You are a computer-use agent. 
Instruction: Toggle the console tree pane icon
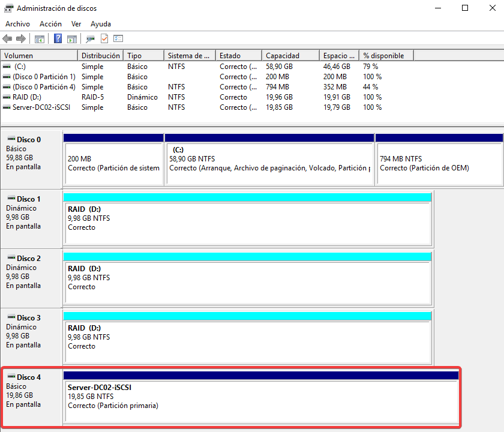point(40,39)
